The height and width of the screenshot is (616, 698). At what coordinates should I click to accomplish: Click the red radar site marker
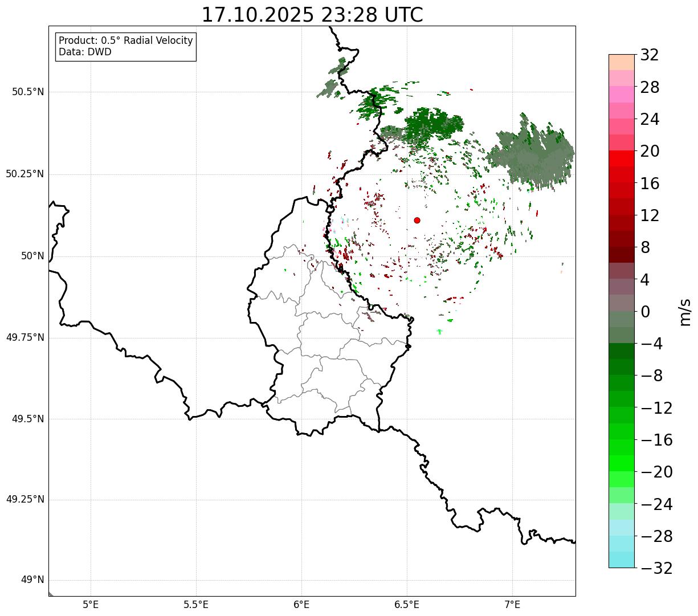click(x=417, y=221)
